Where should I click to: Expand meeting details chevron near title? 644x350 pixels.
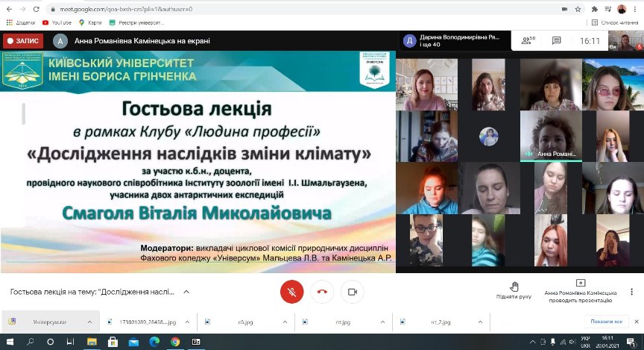click(x=186, y=292)
